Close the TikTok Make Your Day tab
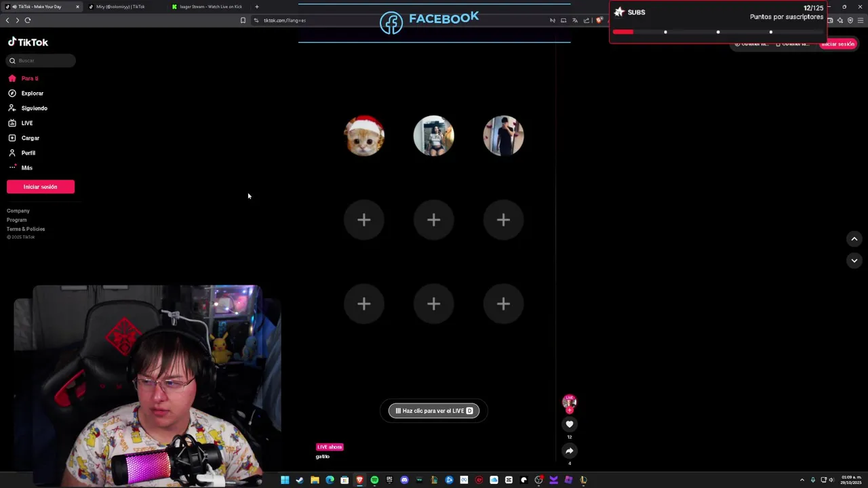The width and height of the screenshot is (868, 488). click(77, 7)
